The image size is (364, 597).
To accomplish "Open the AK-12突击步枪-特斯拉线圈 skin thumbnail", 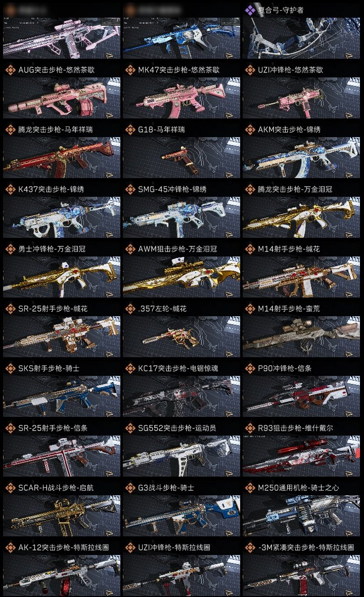I will [62, 576].
